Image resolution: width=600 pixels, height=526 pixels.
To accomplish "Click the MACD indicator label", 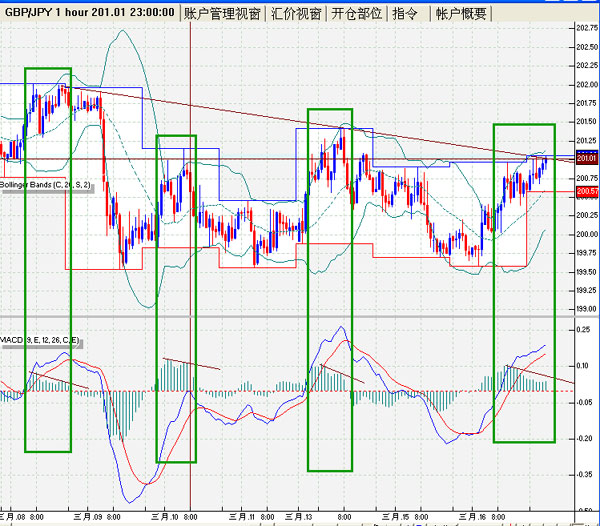I will click(x=40, y=340).
